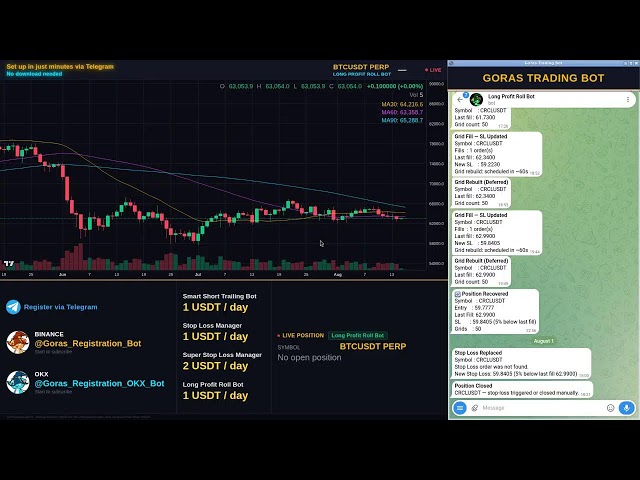Image resolution: width=640 pixels, height=480 pixels.
Task: Click the Telegram paper-plane logo icon
Action: pyautogui.click(x=13, y=307)
